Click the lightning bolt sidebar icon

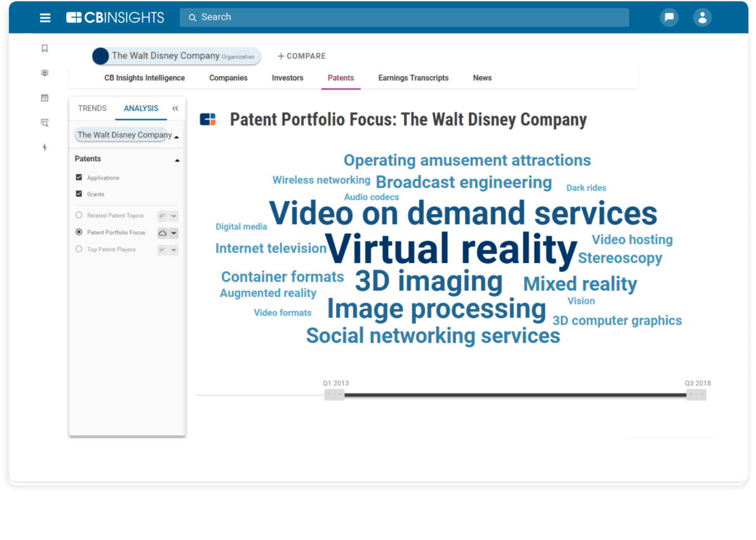coord(44,147)
